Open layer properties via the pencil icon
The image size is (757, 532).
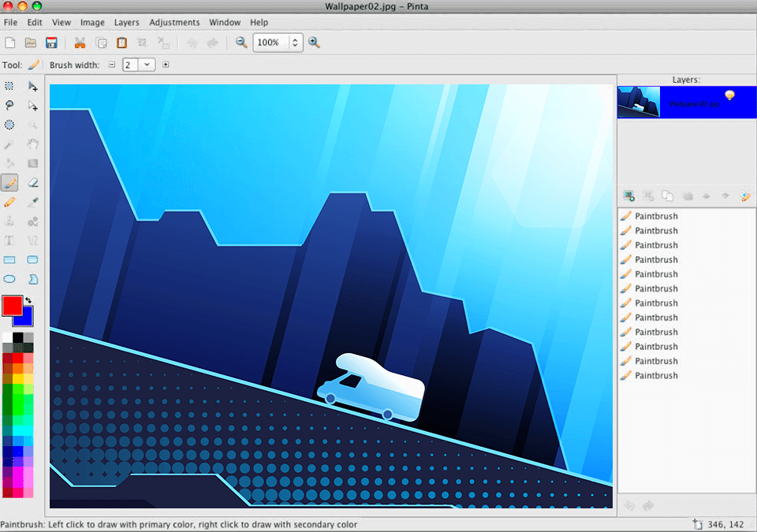click(744, 195)
